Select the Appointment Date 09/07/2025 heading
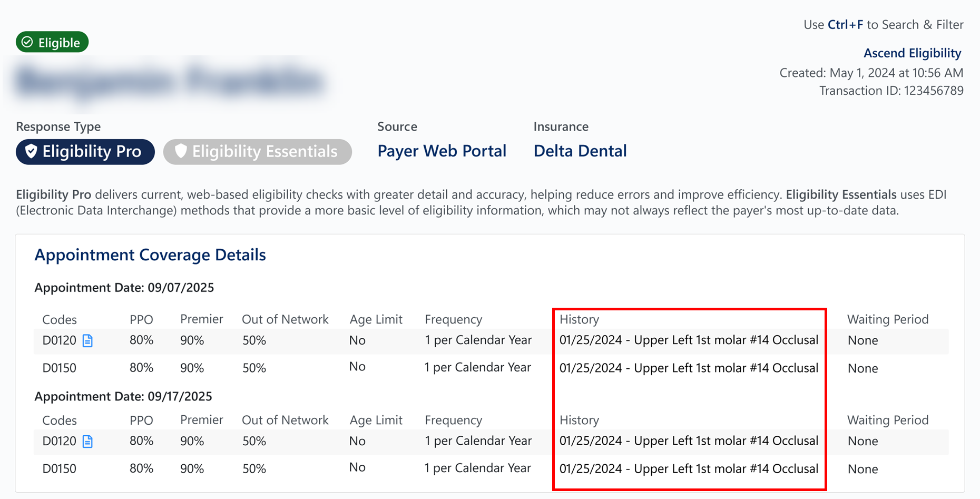This screenshot has height=499, width=980. pyautogui.click(x=124, y=288)
